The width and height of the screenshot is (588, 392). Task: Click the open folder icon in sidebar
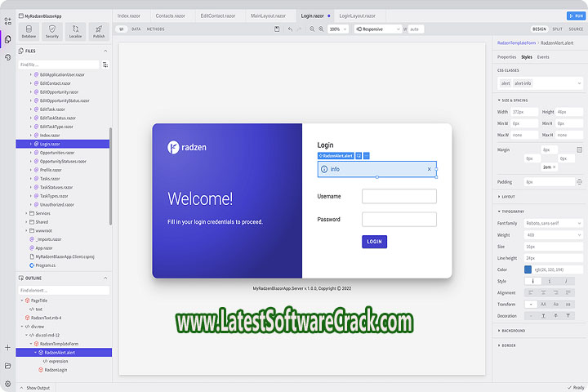pos(7,365)
